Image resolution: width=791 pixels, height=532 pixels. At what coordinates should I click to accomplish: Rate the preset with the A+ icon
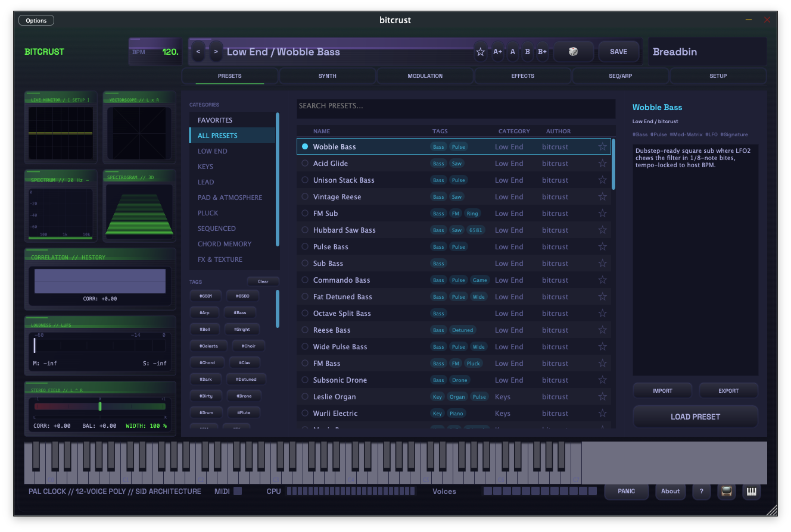tap(497, 52)
